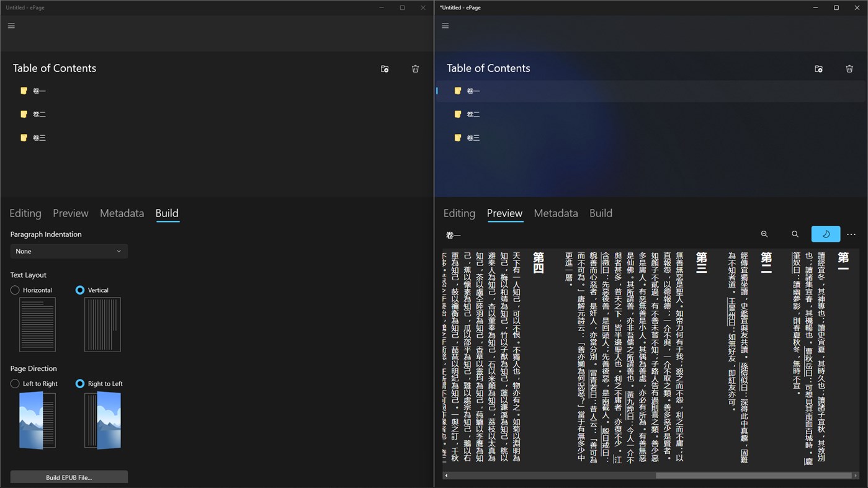The width and height of the screenshot is (868, 488).
Task: Toggle night mode in the Preview toolbar
Action: click(x=825, y=234)
